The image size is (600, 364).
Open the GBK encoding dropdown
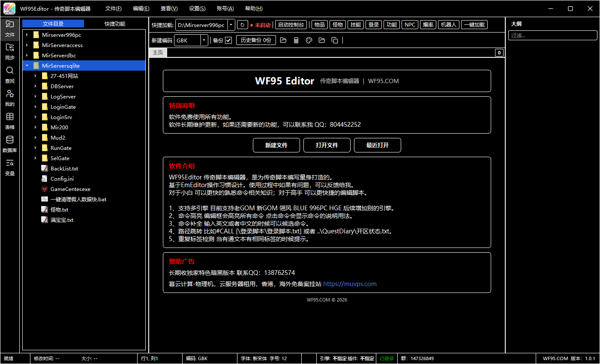[x=204, y=40]
